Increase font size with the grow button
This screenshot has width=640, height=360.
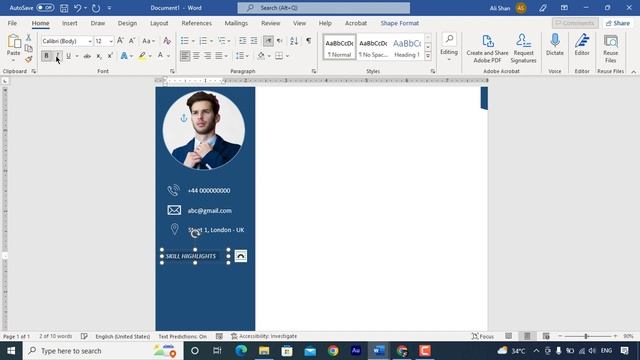pos(120,41)
